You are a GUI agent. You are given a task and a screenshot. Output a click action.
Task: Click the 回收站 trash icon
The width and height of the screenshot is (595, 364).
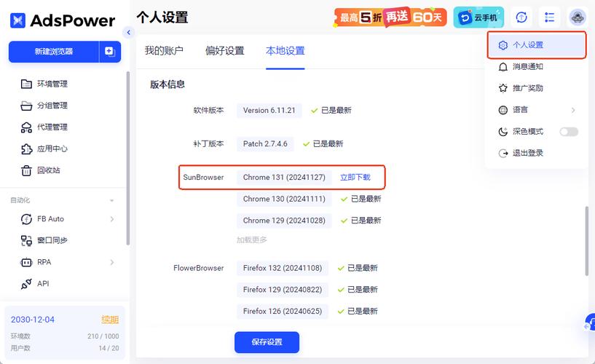(26, 170)
